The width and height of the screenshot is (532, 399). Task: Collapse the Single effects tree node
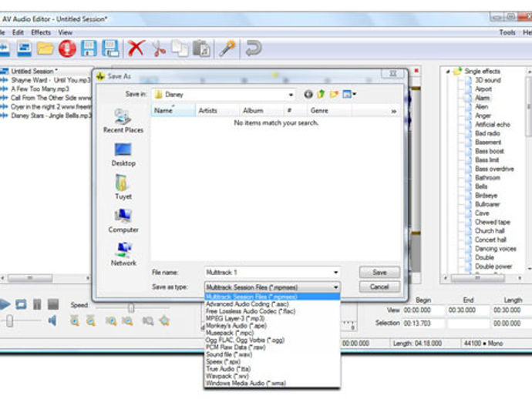tap(448, 72)
